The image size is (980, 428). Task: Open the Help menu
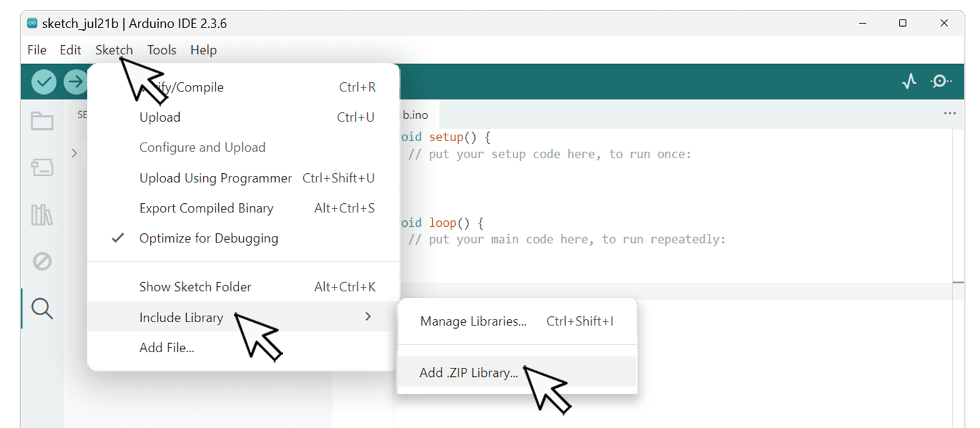pyautogui.click(x=203, y=50)
